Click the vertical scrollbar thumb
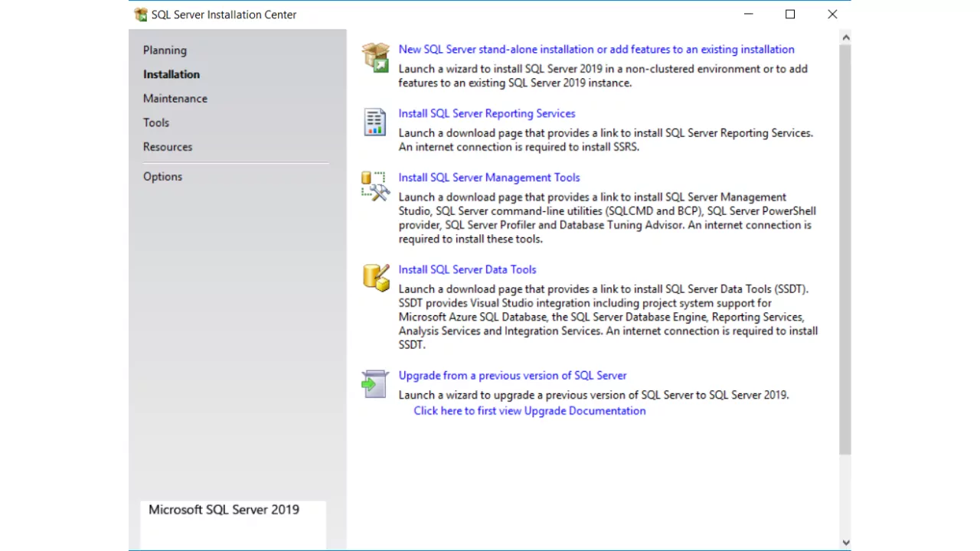Viewport: 980px width, 551px height. [x=845, y=249]
